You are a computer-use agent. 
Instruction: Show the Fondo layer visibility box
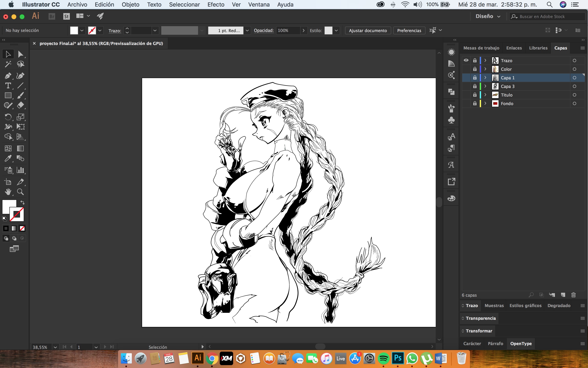466,103
